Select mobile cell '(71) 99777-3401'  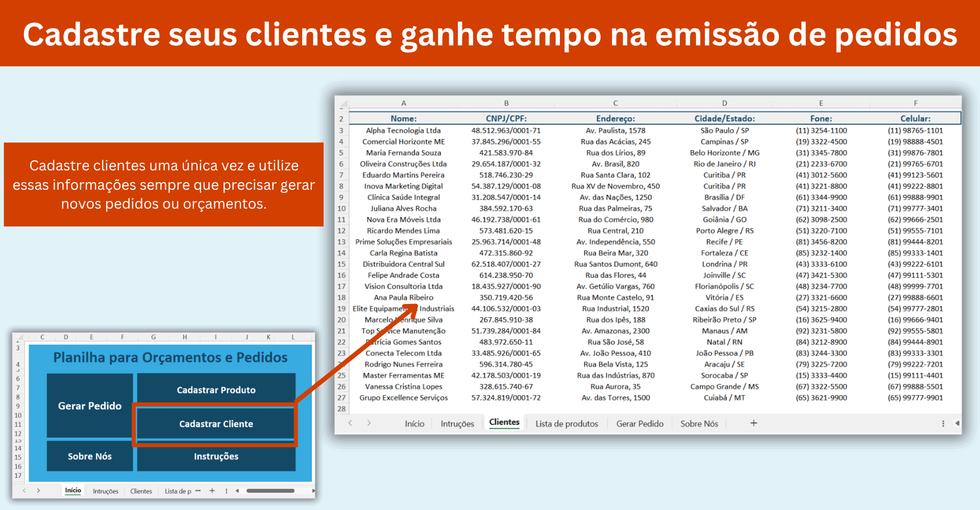[x=916, y=209]
